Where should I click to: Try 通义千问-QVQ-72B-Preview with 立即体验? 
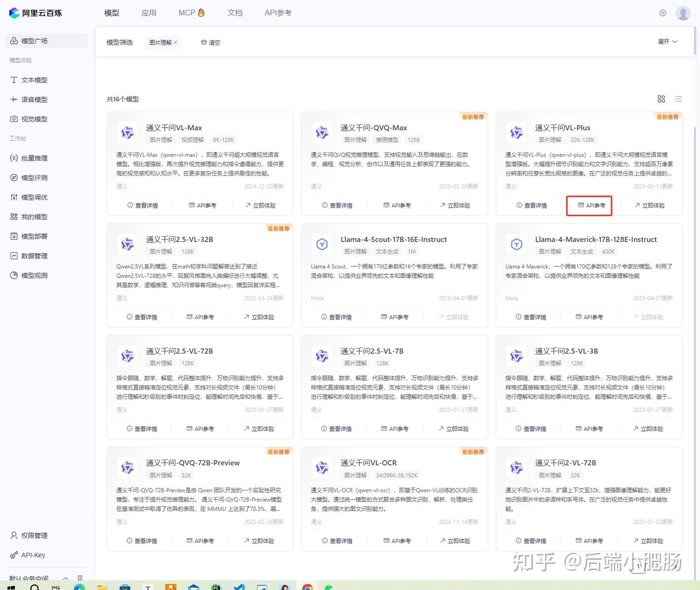pos(259,541)
